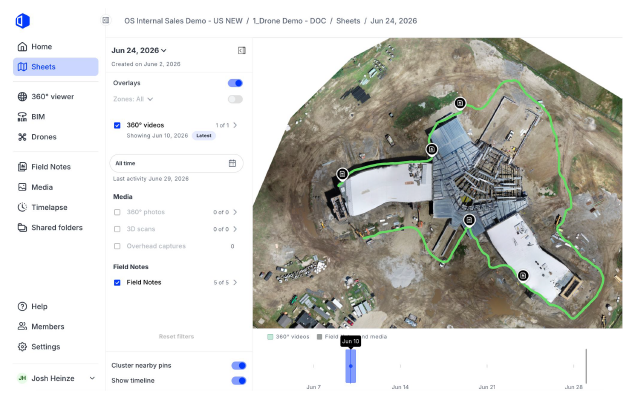
Task: Open the BIM viewer icon
Action: pyautogui.click(x=22, y=117)
